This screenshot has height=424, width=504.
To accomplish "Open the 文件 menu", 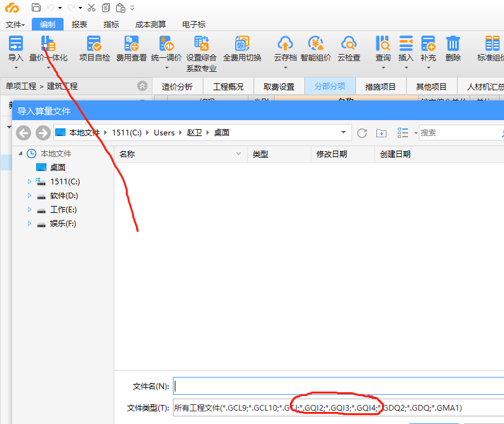I will coord(15,24).
